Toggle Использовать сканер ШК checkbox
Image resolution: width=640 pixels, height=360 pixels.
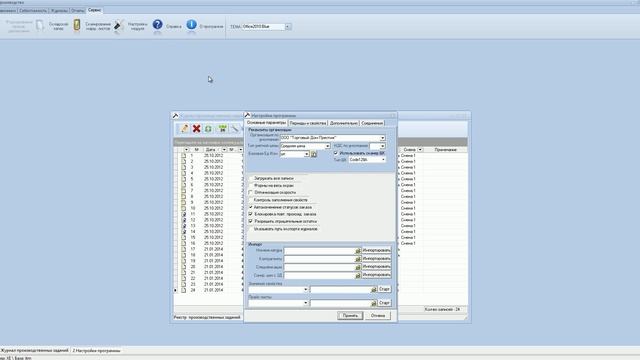pos(336,153)
